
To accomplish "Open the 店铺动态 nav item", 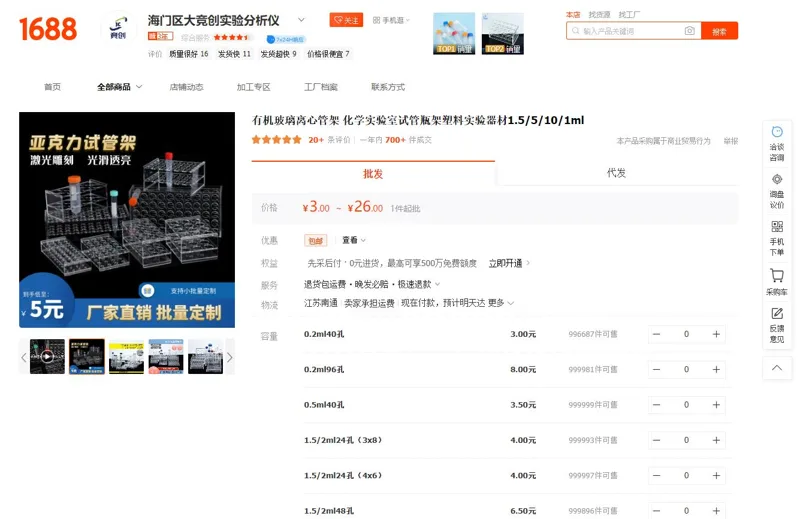I will 186,87.
